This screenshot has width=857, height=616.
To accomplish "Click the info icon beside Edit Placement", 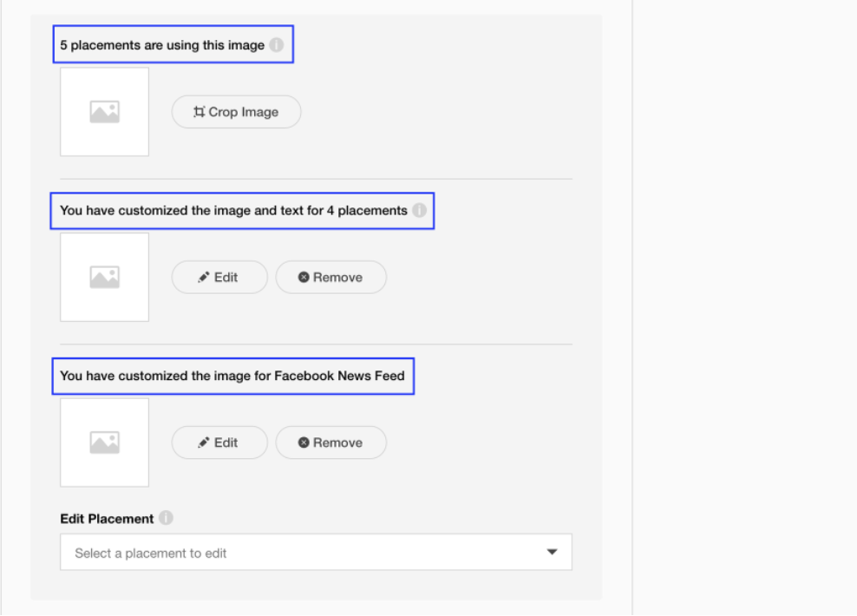I will (x=166, y=518).
